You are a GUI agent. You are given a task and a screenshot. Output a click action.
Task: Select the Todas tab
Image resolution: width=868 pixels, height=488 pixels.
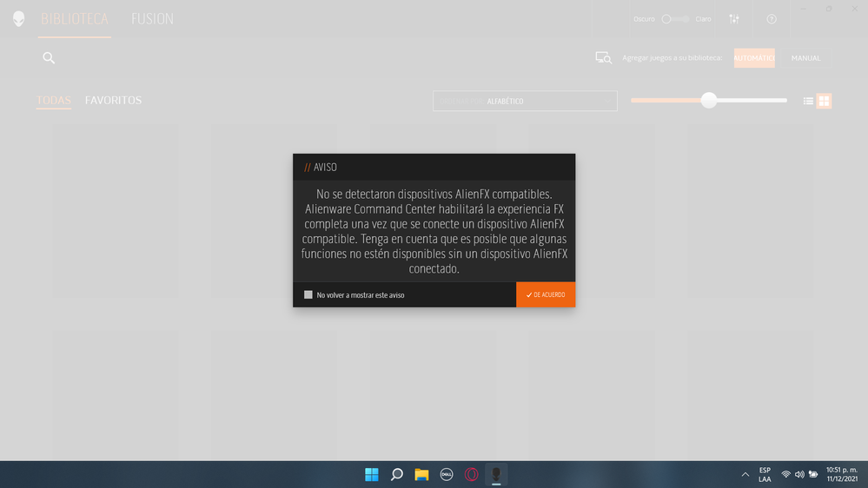point(53,101)
